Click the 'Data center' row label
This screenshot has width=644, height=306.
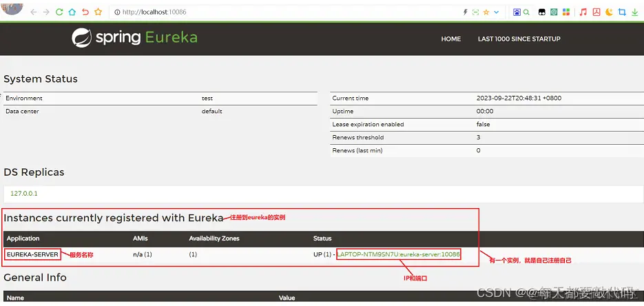point(22,112)
